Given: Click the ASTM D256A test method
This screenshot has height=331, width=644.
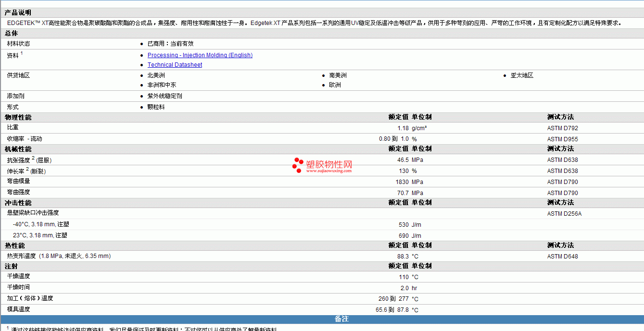Looking at the screenshot, I should pyautogui.click(x=564, y=214).
